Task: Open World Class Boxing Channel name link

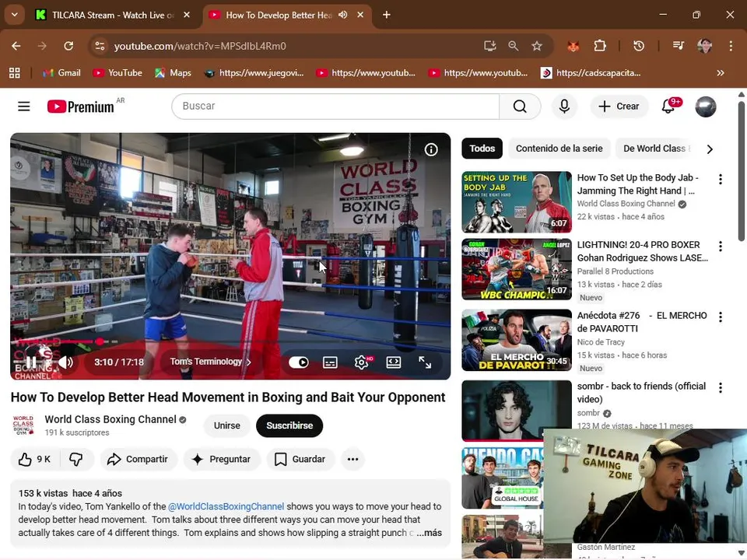Action: click(110, 419)
